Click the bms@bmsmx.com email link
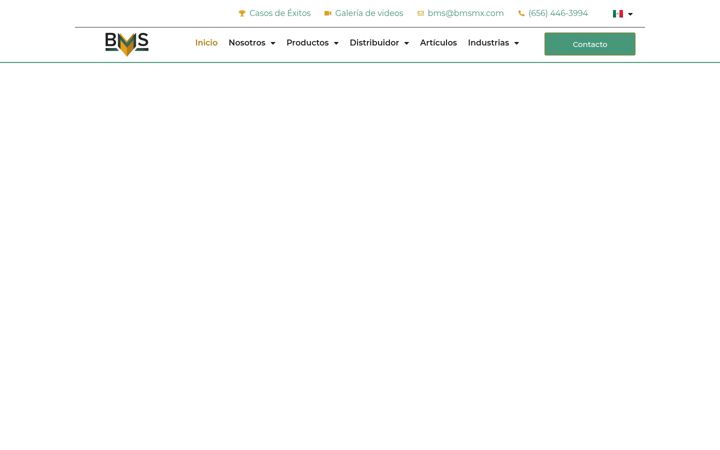The height and width of the screenshot is (450, 720). click(466, 13)
